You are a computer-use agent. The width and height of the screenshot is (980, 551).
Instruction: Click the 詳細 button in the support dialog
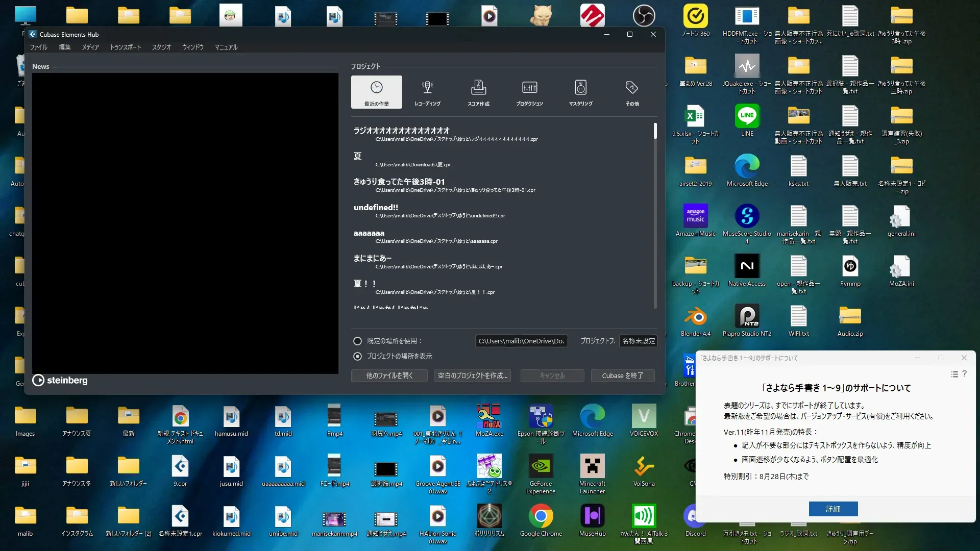[833, 509]
